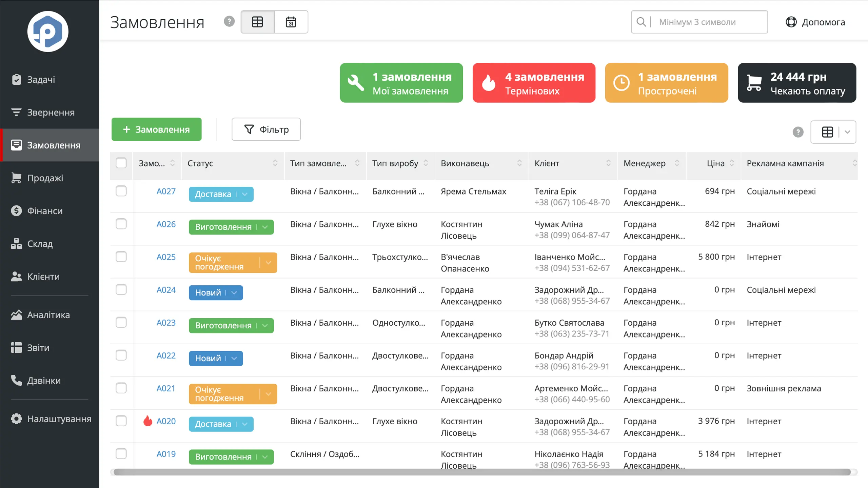
Task: Open the Новий status dropdown for A022
Action: pos(234,359)
